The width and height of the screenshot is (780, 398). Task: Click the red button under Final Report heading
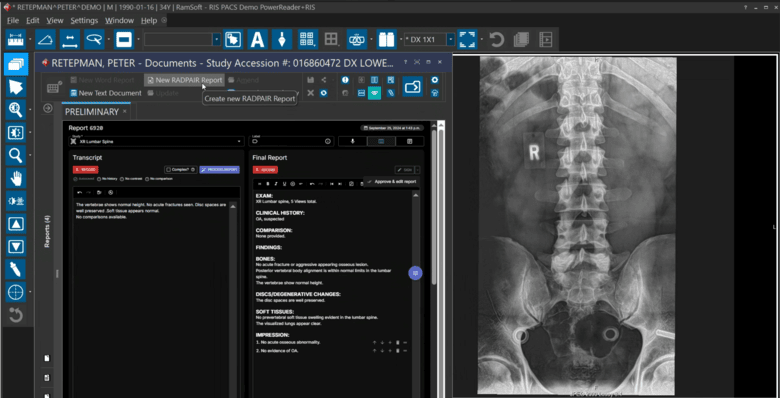click(265, 170)
